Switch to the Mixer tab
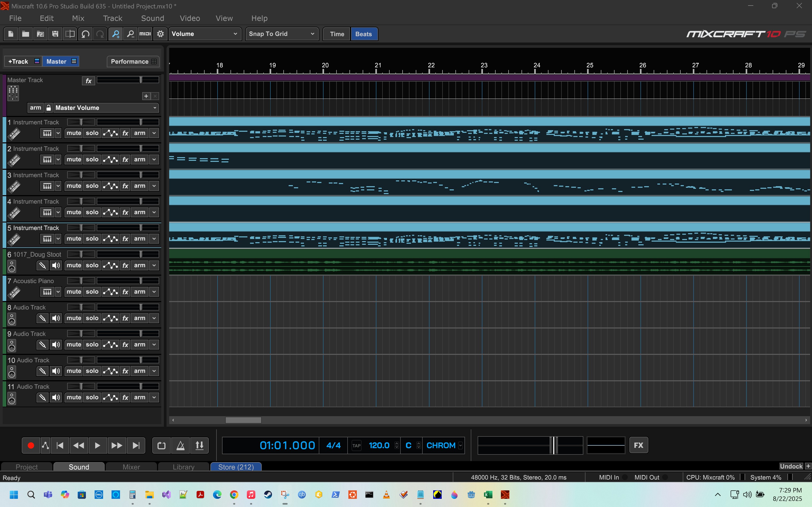 click(x=131, y=467)
